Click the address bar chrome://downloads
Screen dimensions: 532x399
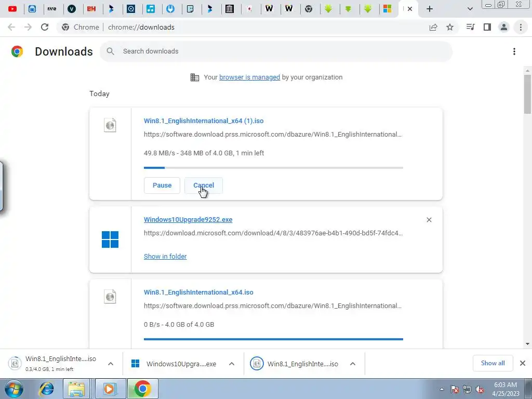pos(141,27)
